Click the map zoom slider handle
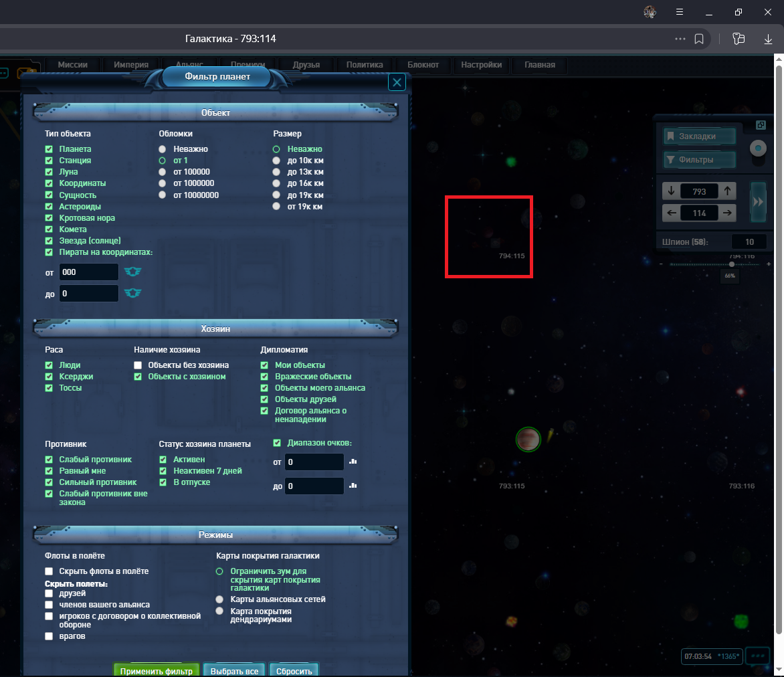 [732, 264]
